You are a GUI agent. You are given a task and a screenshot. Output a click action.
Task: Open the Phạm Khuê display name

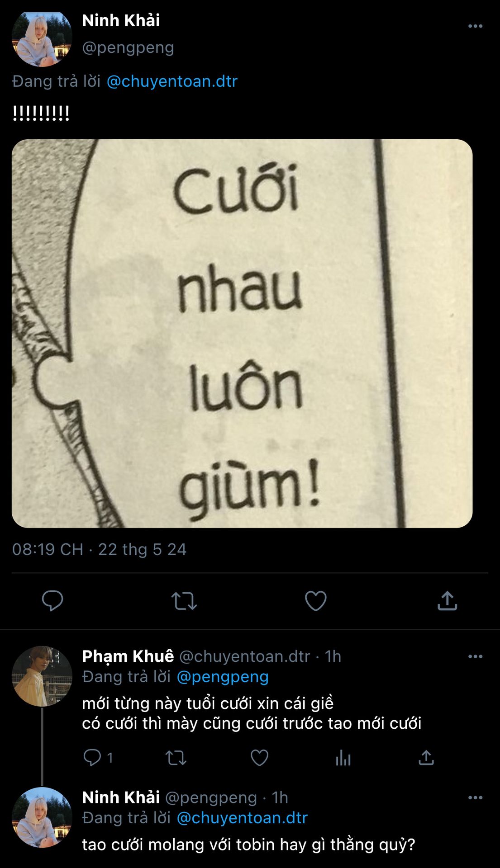click(x=128, y=656)
